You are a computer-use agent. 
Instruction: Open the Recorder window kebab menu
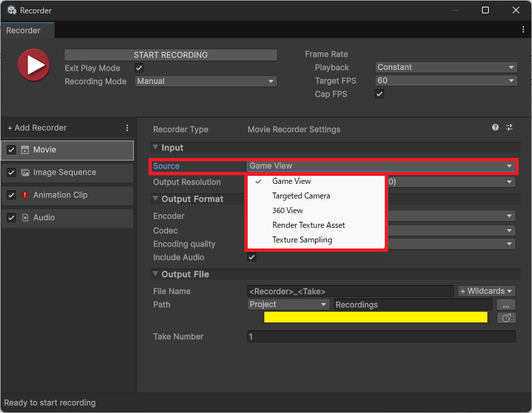coord(523,30)
